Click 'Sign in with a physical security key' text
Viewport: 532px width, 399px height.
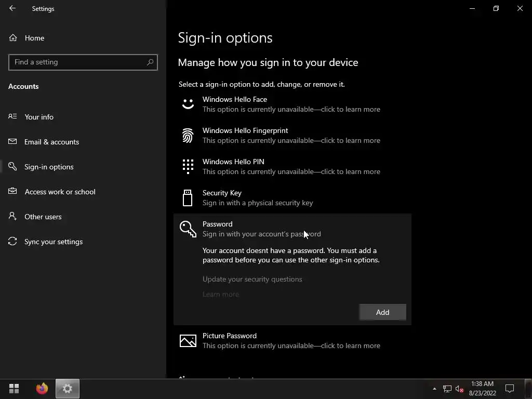tap(258, 203)
